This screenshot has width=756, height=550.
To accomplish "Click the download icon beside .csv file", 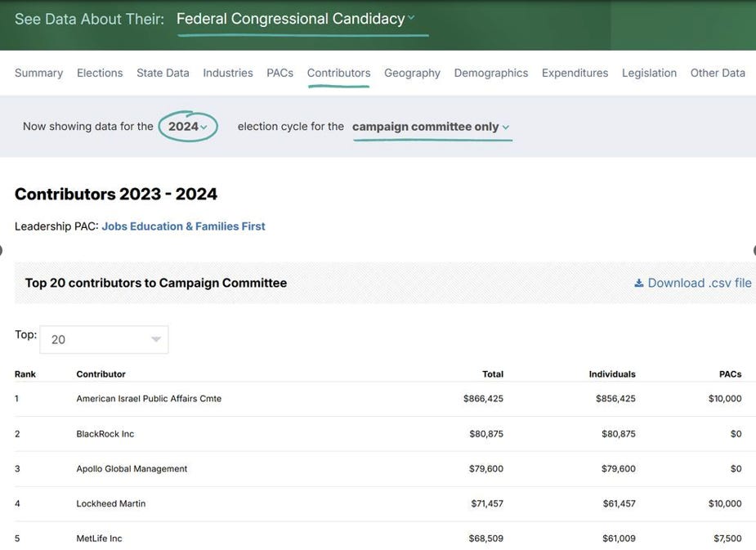I will coord(639,283).
